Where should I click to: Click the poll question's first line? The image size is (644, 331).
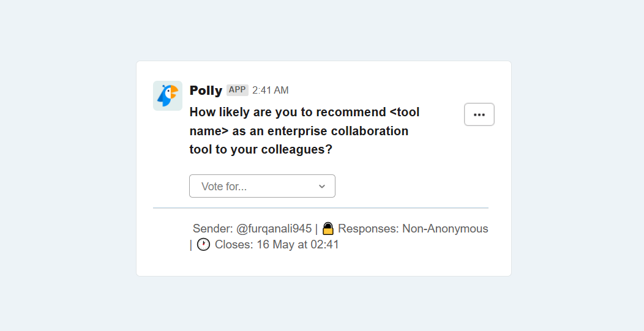coord(304,112)
